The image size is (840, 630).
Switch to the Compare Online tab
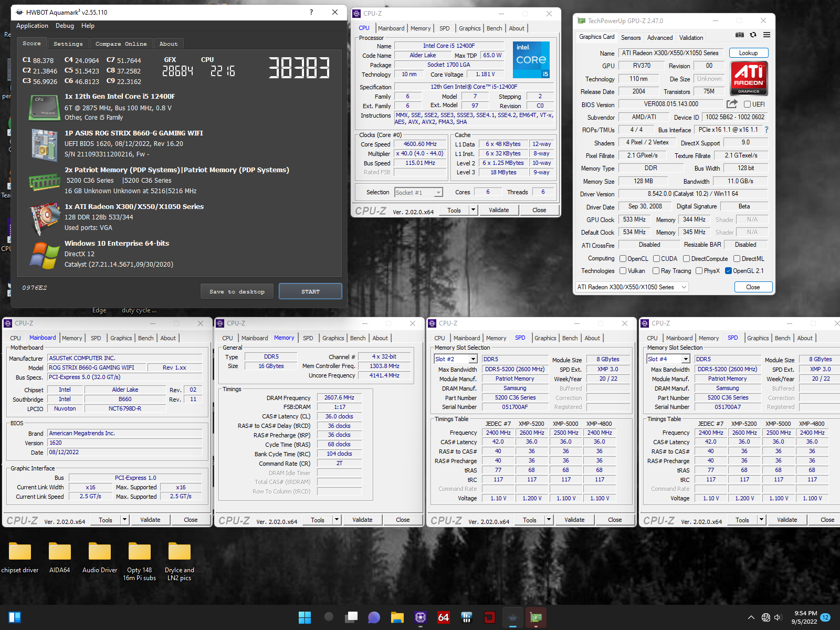[x=121, y=44]
